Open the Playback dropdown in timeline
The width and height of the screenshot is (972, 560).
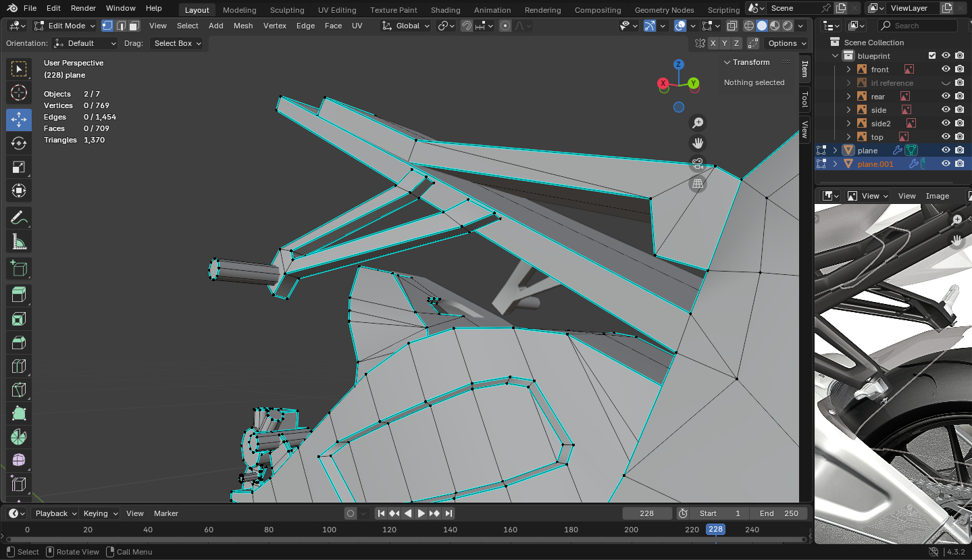55,513
